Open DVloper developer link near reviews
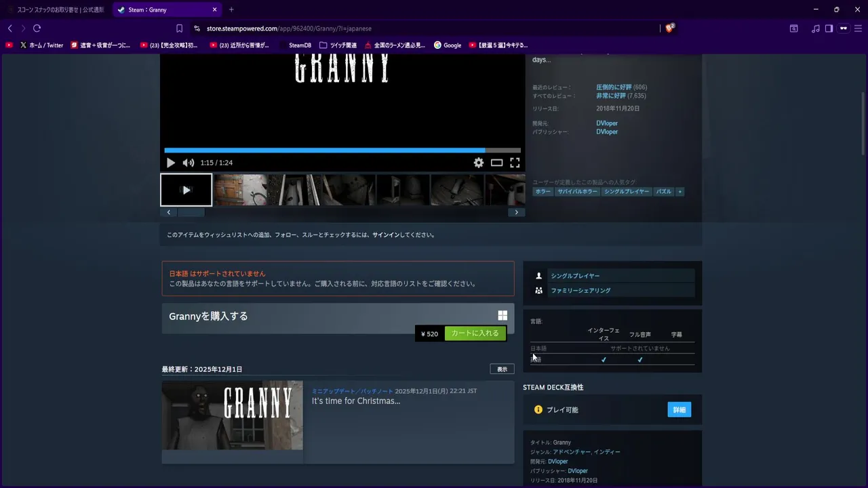Screen dimensions: 868x488 click(607, 123)
